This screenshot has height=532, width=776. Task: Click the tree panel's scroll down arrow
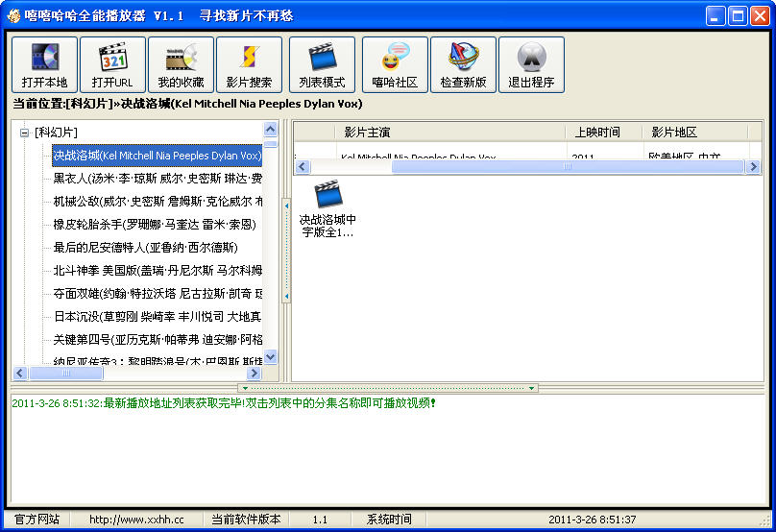coord(270,355)
